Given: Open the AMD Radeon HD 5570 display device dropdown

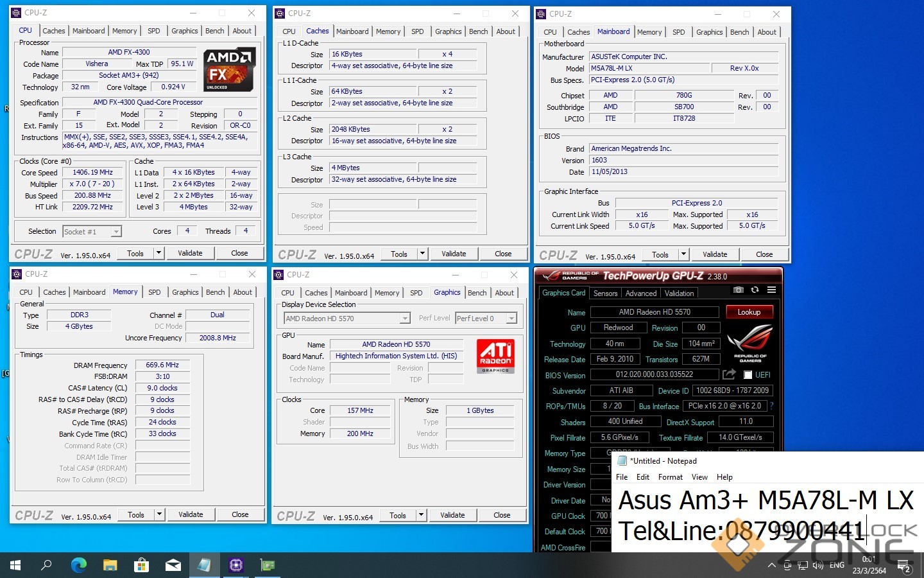Looking at the screenshot, I should click(405, 319).
